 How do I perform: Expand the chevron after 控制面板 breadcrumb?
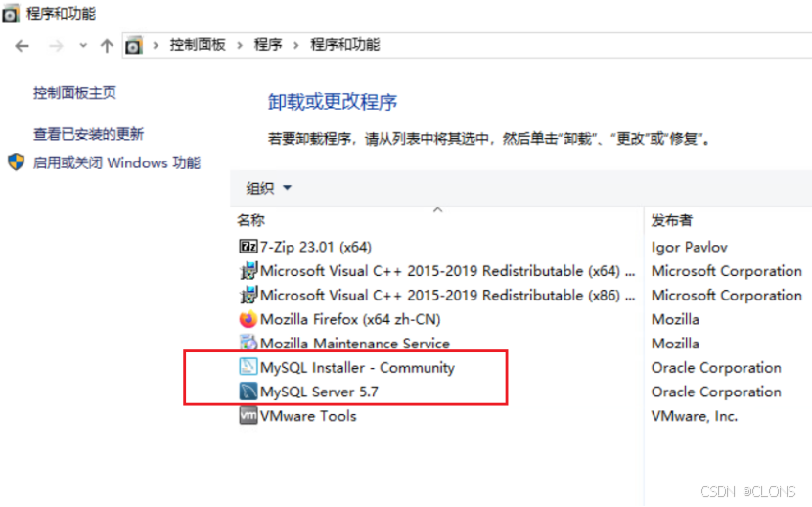(x=240, y=46)
